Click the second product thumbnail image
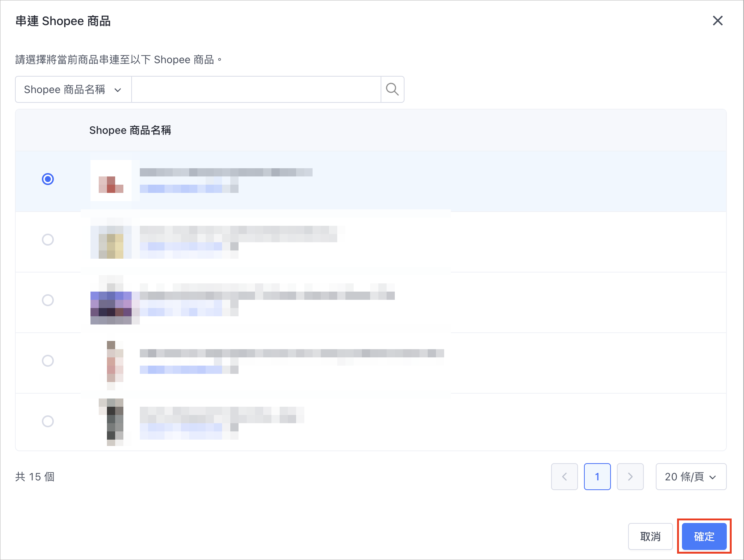This screenshot has width=744, height=560. tap(111, 238)
